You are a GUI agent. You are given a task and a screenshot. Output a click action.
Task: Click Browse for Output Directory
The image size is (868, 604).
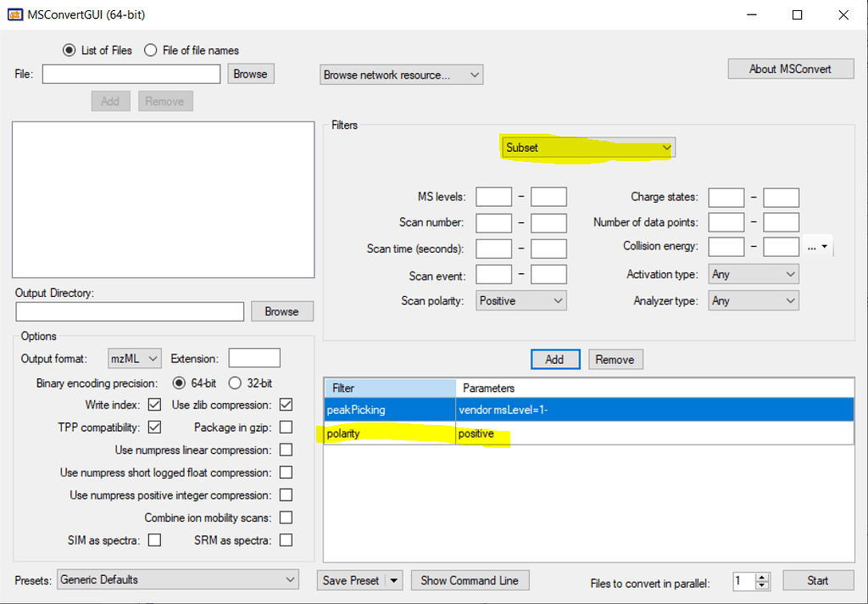pyautogui.click(x=281, y=311)
